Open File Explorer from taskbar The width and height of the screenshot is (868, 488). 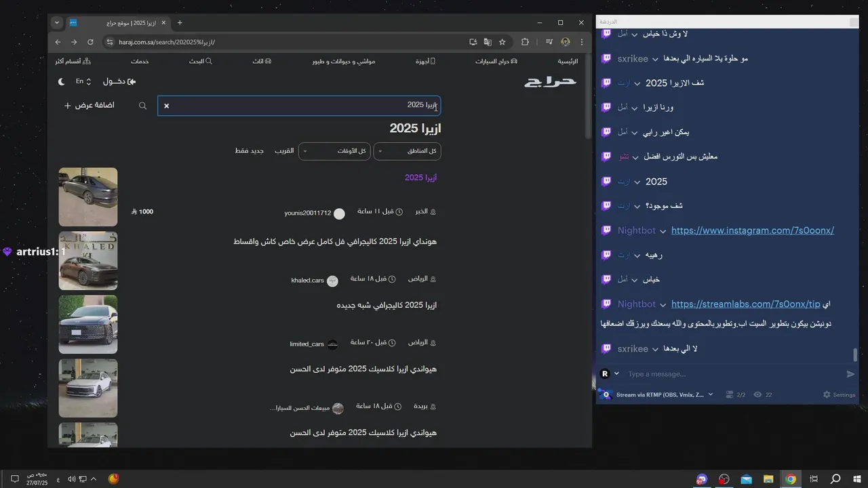click(768, 479)
